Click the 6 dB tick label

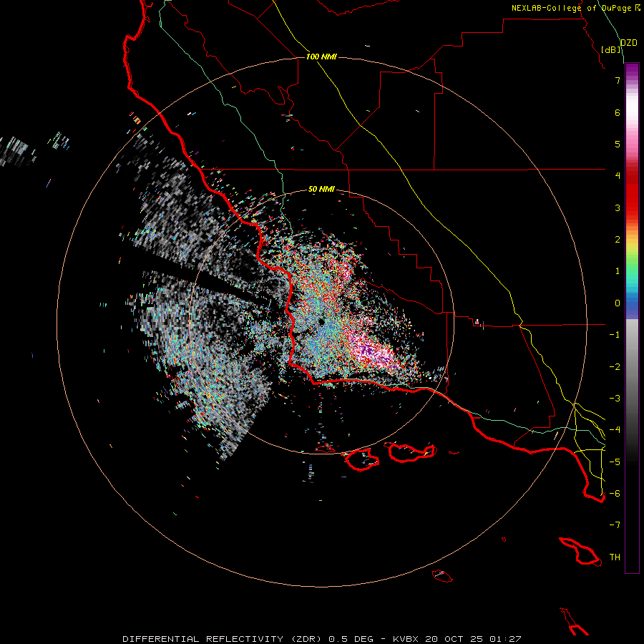click(x=618, y=112)
